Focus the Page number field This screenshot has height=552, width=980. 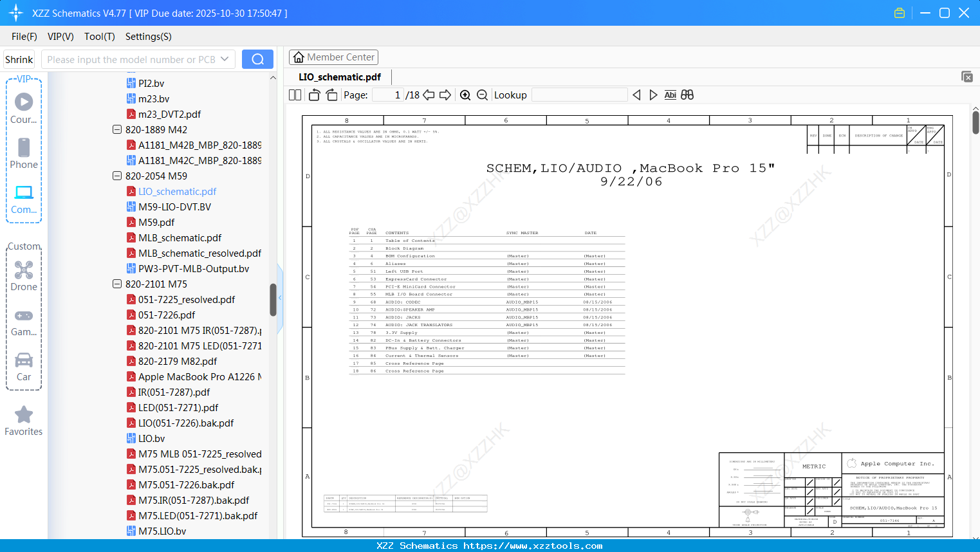[x=388, y=95]
